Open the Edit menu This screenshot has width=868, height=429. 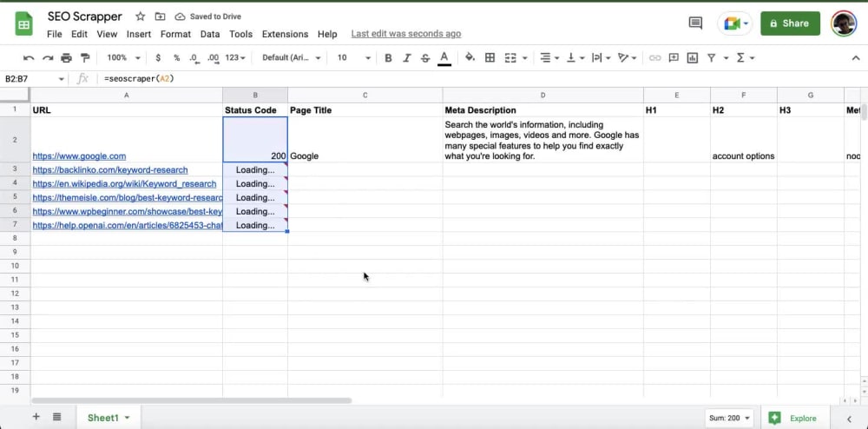pos(79,35)
